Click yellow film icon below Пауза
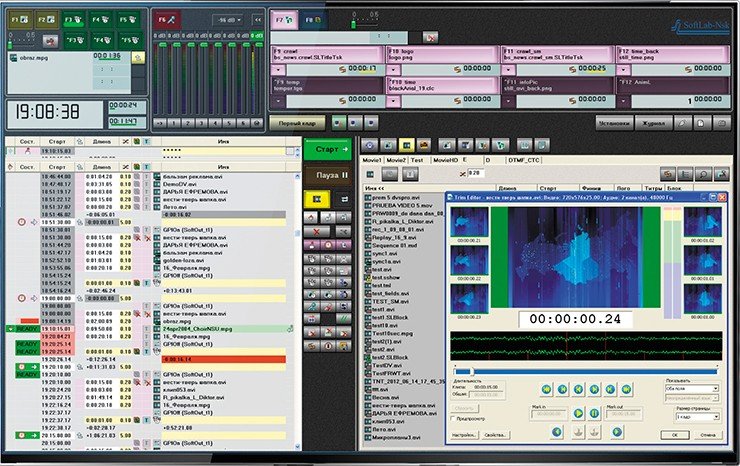Image resolution: width=740 pixels, height=466 pixels. click(x=317, y=199)
